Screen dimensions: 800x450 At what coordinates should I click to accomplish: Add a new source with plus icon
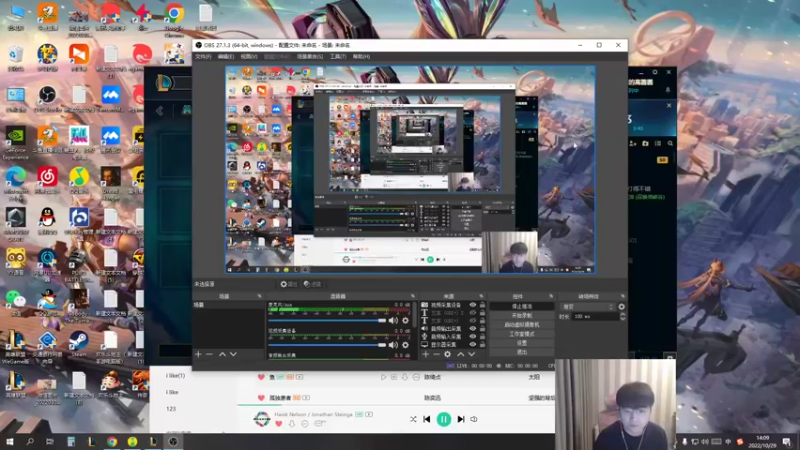click(x=426, y=354)
